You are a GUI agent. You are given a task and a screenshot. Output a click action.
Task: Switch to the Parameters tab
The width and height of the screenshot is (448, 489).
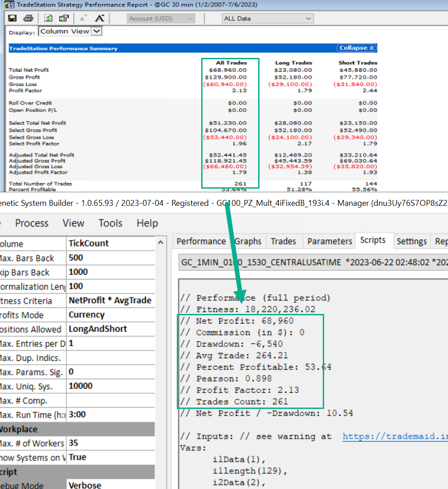(330, 241)
